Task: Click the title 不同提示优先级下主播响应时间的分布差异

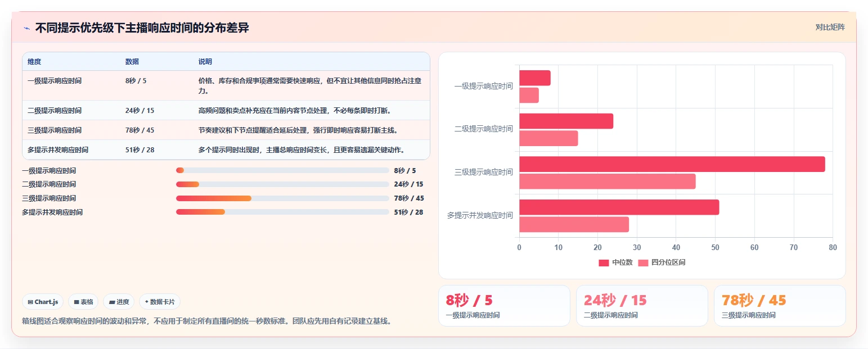Action: click(142, 28)
